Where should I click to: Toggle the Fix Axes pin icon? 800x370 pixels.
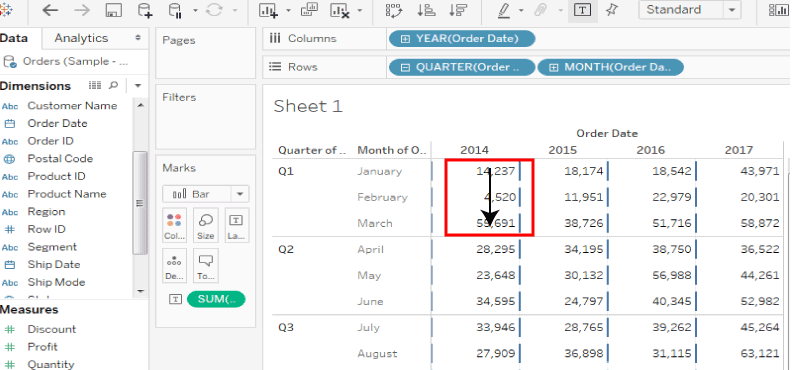(612, 10)
